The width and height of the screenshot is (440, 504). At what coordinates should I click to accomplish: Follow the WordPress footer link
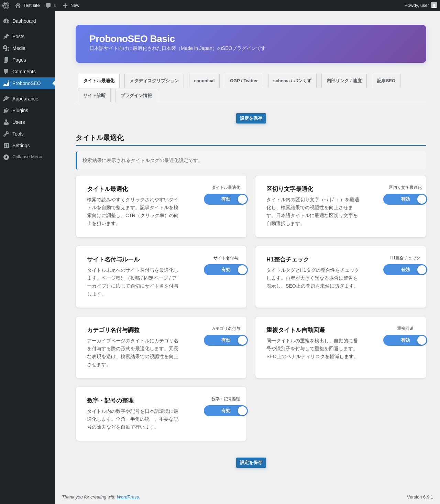coord(128,497)
